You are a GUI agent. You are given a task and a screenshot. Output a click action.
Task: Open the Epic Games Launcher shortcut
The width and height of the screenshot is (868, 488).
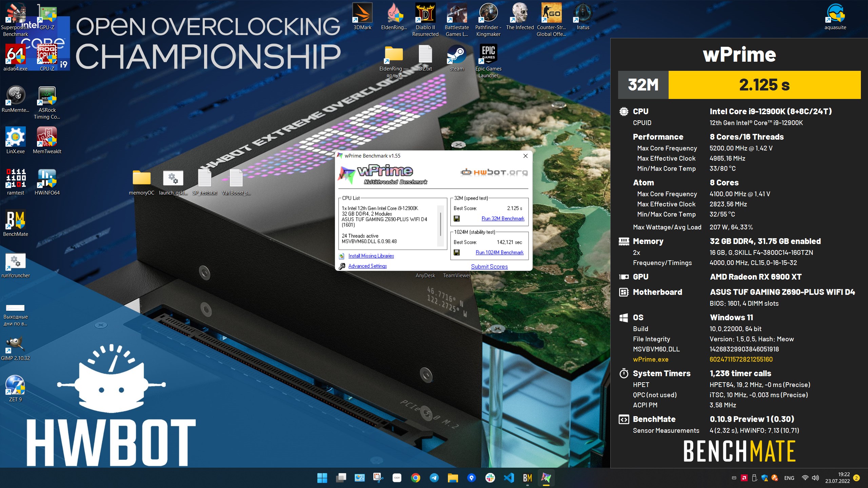[488, 61]
